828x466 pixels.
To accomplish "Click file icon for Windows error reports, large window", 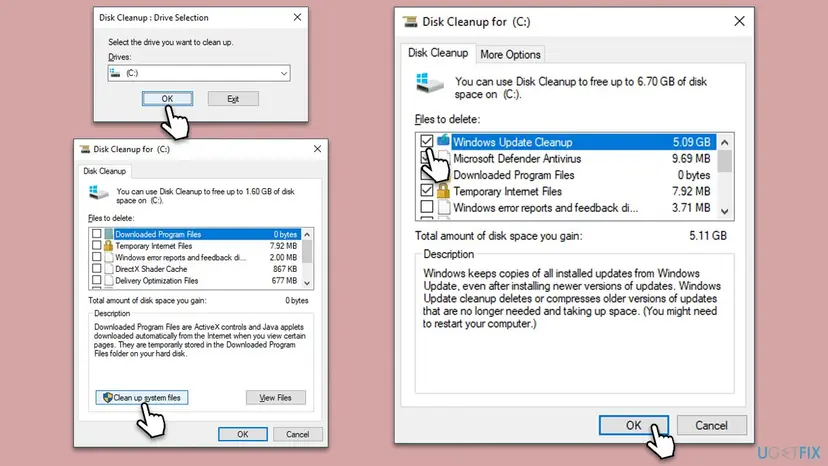I will tap(444, 207).
